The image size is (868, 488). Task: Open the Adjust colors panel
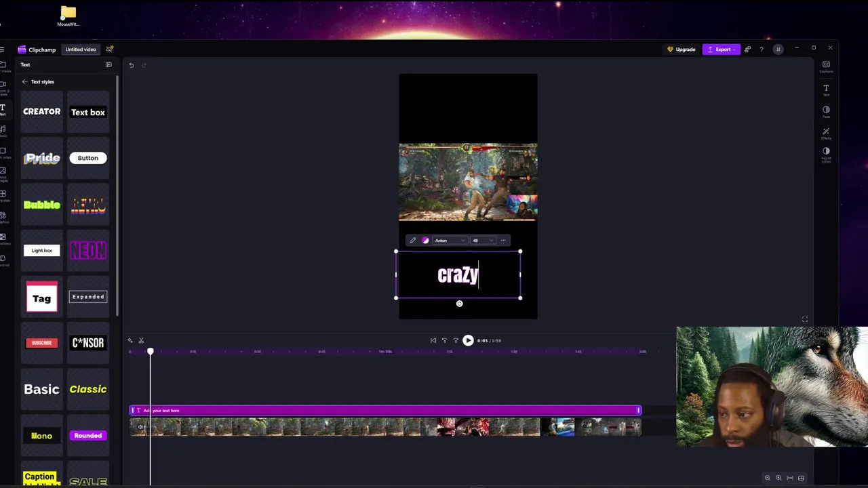coord(826,154)
